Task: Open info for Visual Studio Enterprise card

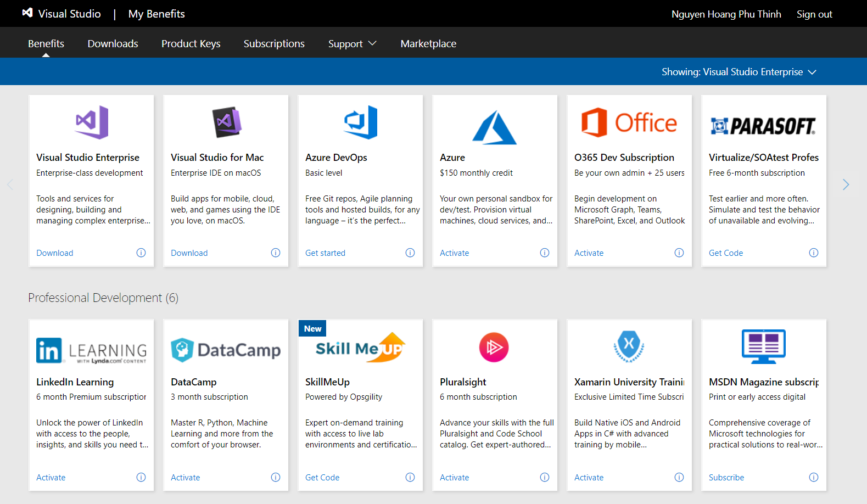Action: click(141, 253)
